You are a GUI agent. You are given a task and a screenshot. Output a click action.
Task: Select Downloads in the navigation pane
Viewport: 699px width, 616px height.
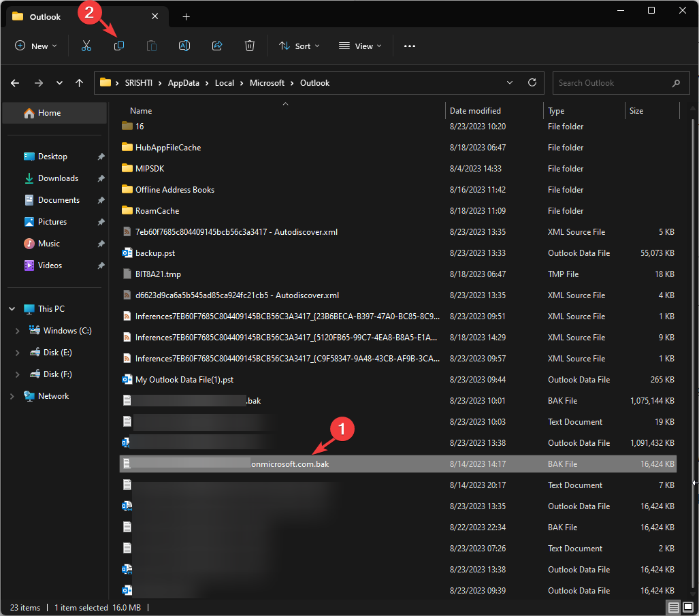pyautogui.click(x=58, y=178)
